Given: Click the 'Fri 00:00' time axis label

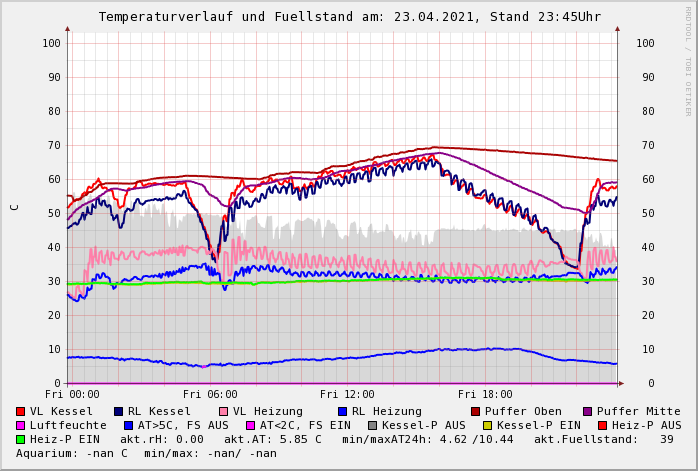Looking at the screenshot, I should pos(72,395).
